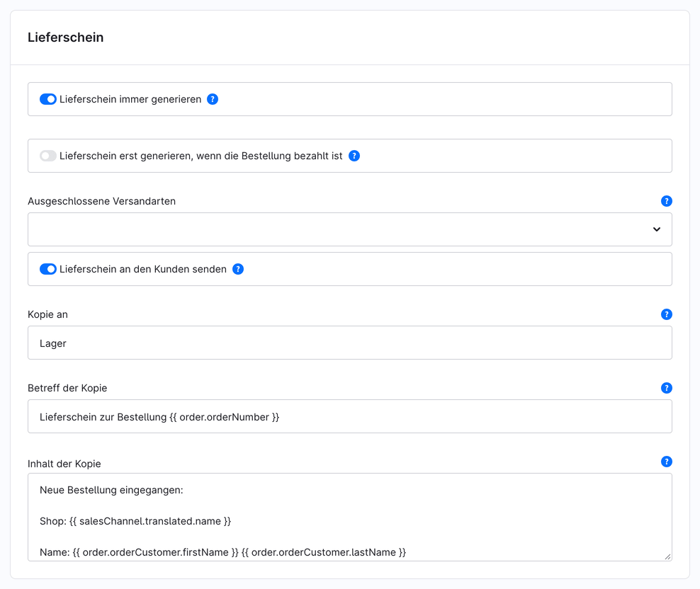Open help for 'Lieferschein immer generieren'

(x=213, y=99)
